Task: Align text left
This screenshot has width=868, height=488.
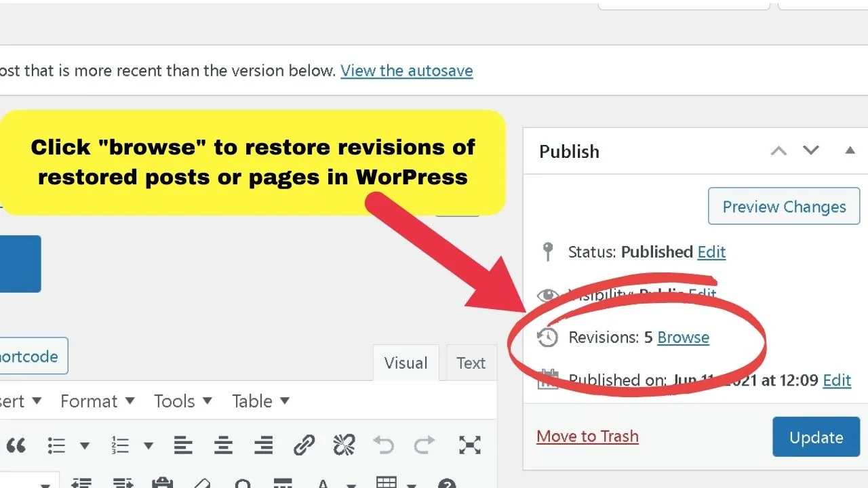Action: [183, 445]
